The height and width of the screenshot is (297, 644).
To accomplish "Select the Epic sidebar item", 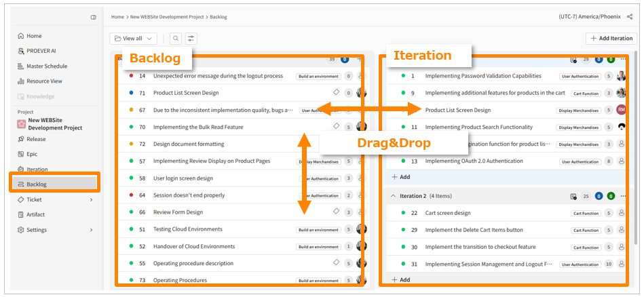I will click(x=32, y=154).
